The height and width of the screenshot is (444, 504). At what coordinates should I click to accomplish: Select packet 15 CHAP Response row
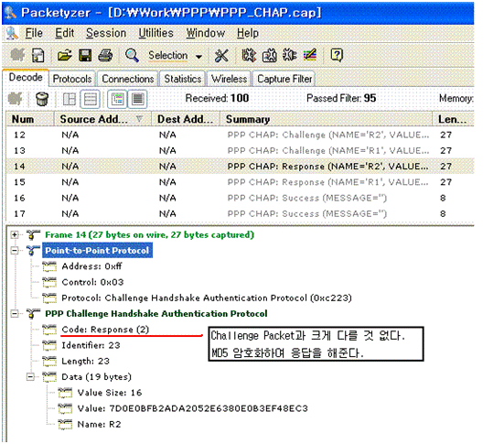tap(240, 182)
